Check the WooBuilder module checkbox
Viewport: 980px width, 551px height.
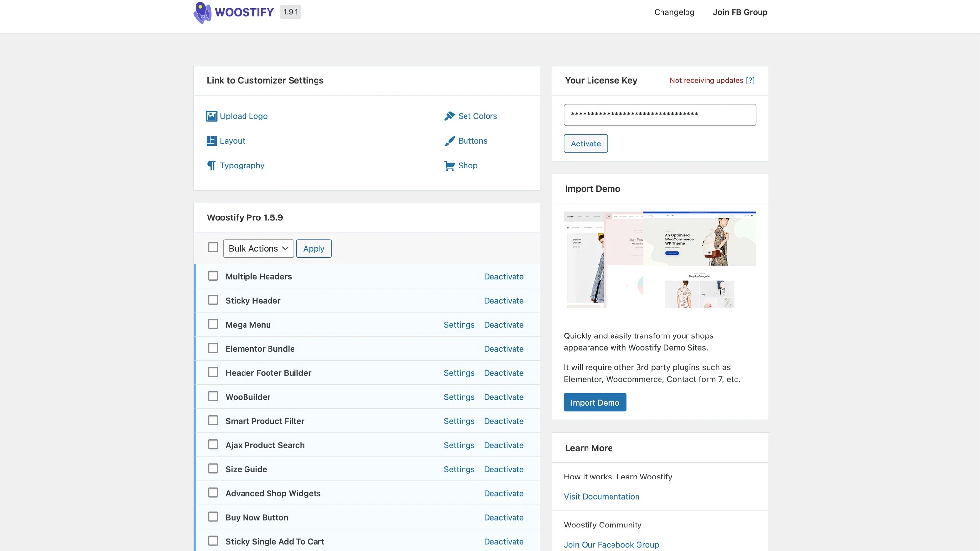coord(213,396)
